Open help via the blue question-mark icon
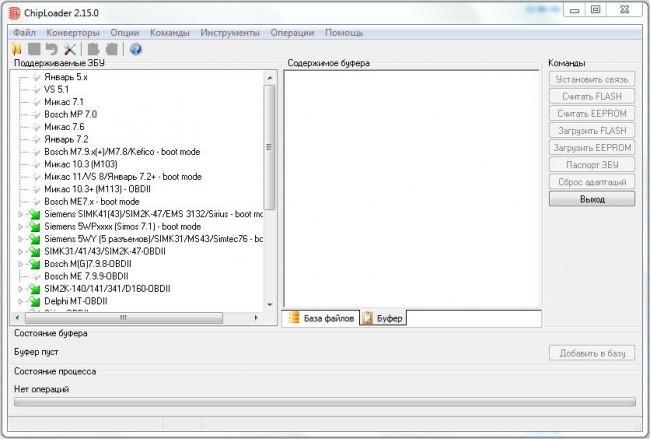The width and height of the screenshot is (650, 439). click(x=136, y=49)
